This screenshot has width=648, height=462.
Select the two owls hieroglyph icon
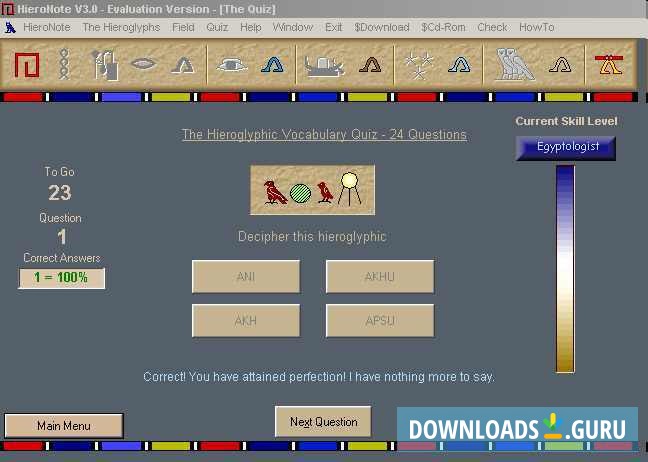point(515,64)
